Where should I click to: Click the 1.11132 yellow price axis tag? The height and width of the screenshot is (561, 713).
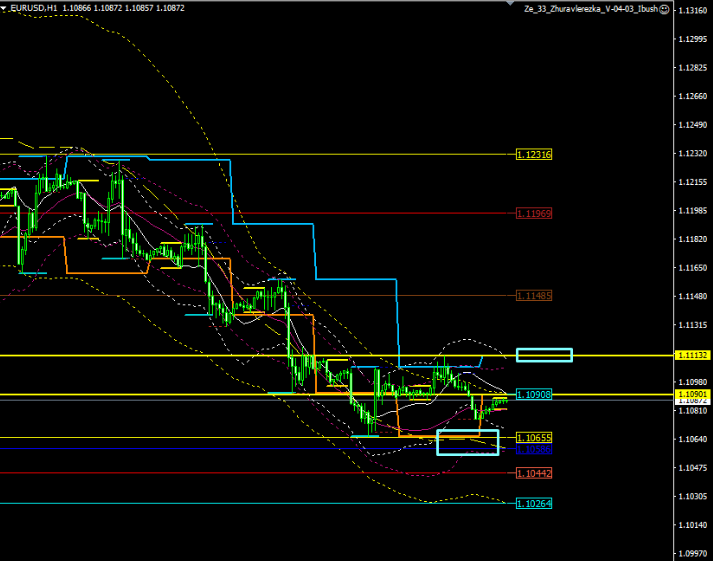click(690, 355)
